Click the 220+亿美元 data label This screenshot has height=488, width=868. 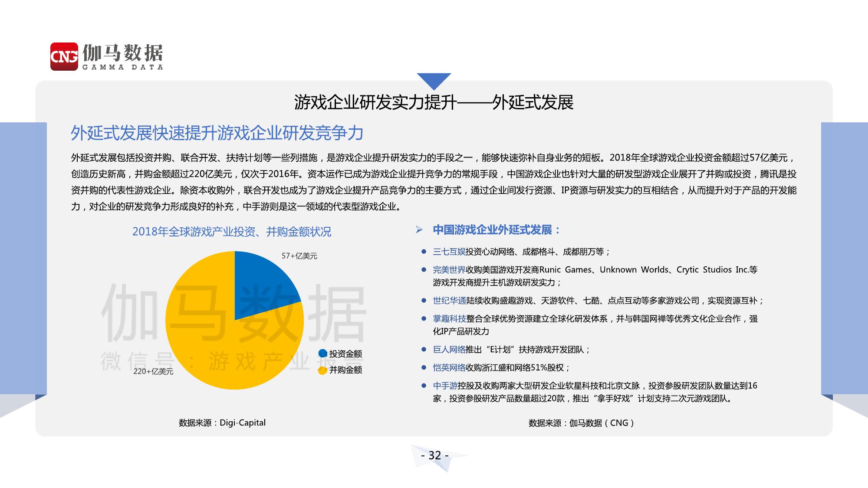(x=153, y=371)
